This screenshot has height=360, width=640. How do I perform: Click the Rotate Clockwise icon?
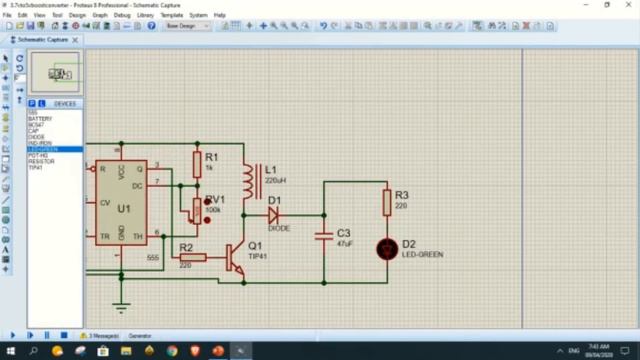[20, 58]
